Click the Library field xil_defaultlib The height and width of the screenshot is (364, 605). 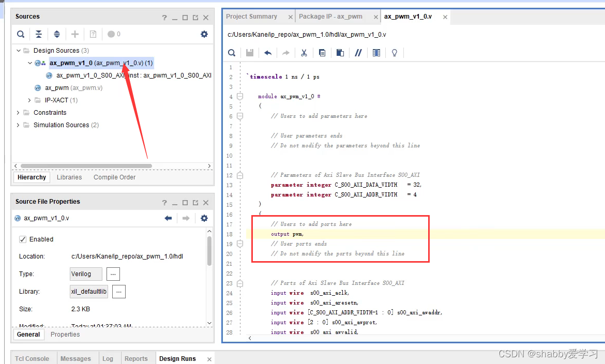coord(89,292)
